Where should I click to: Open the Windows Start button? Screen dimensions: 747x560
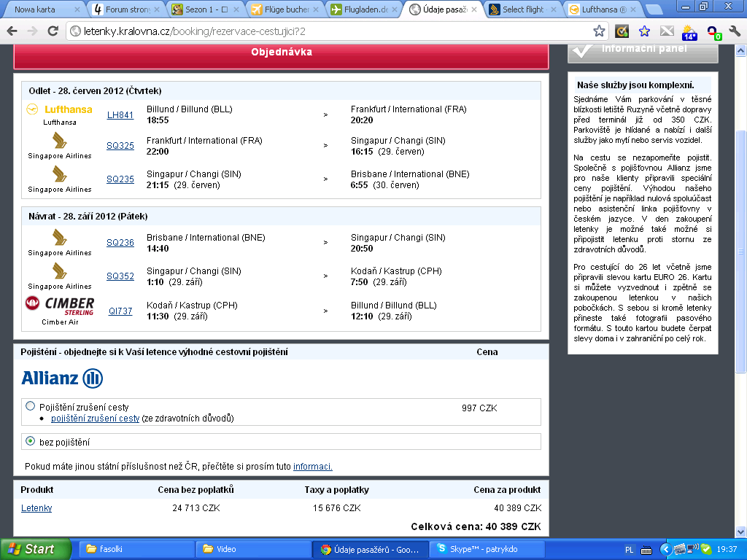coord(35,549)
